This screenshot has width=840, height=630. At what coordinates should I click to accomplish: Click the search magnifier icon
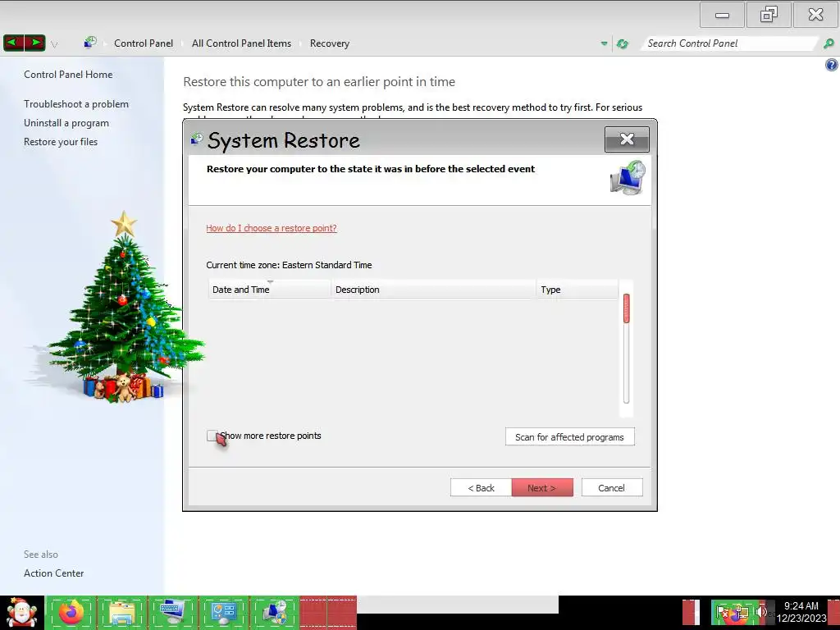pyautogui.click(x=829, y=43)
